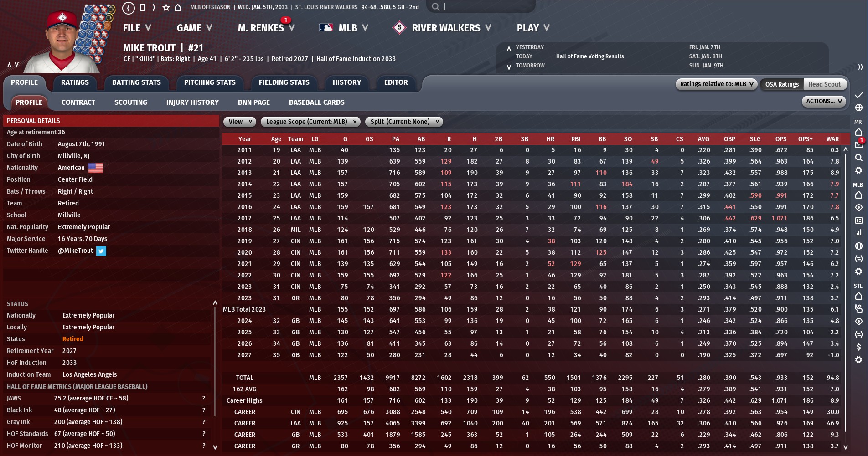Click the checkmark icon in right sidebar
The image size is (868, 456).
point(858,95)
